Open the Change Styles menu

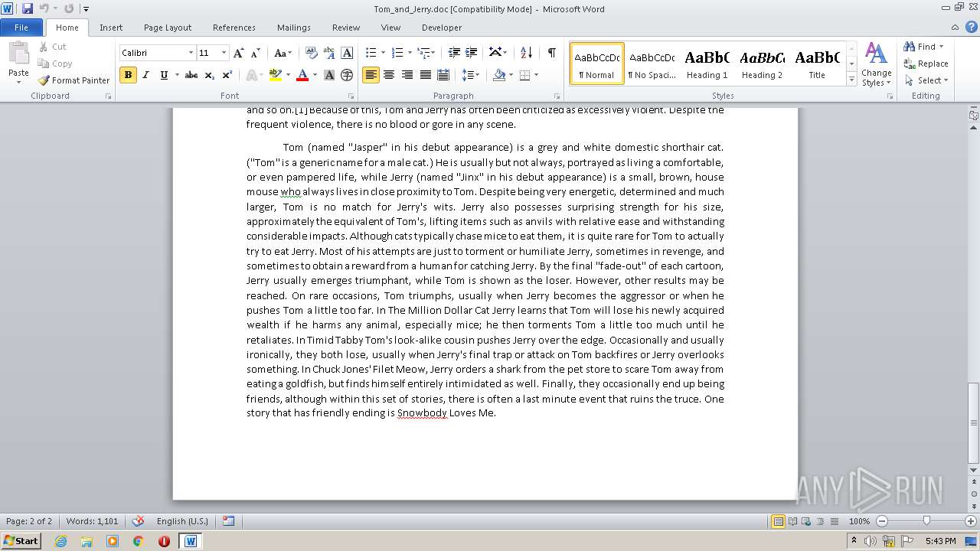[876, 65]
